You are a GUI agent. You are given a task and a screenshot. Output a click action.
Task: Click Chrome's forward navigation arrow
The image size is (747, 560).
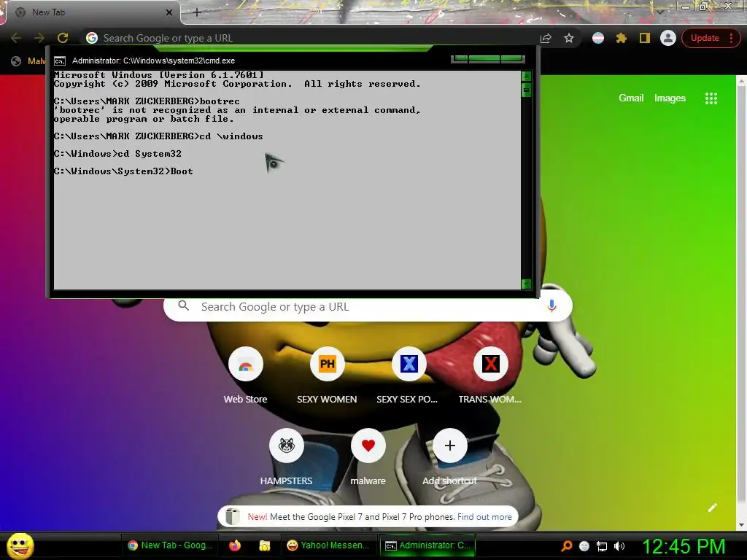[x=39, y=38]
